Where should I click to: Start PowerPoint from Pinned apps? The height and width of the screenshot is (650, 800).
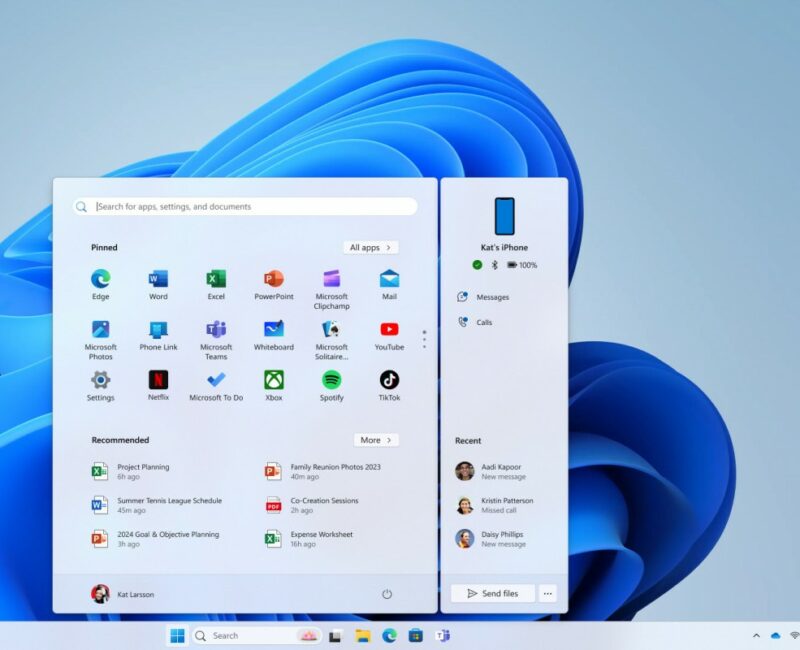click(274, 285)
